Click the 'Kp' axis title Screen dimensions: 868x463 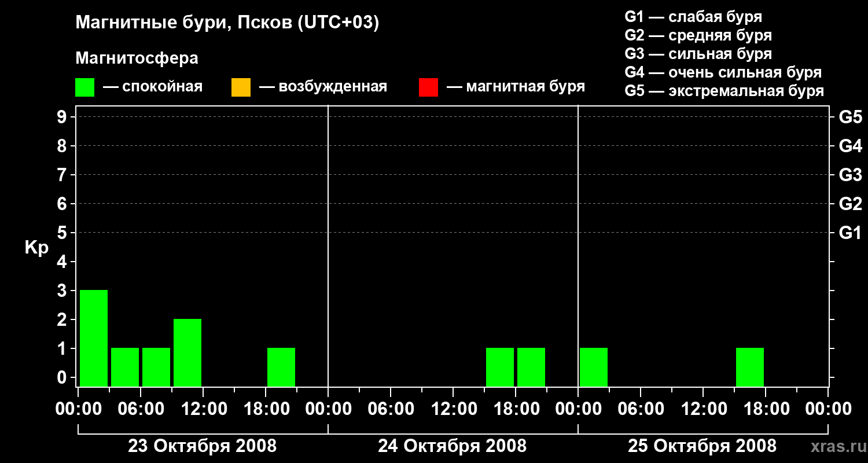[36, 248]
